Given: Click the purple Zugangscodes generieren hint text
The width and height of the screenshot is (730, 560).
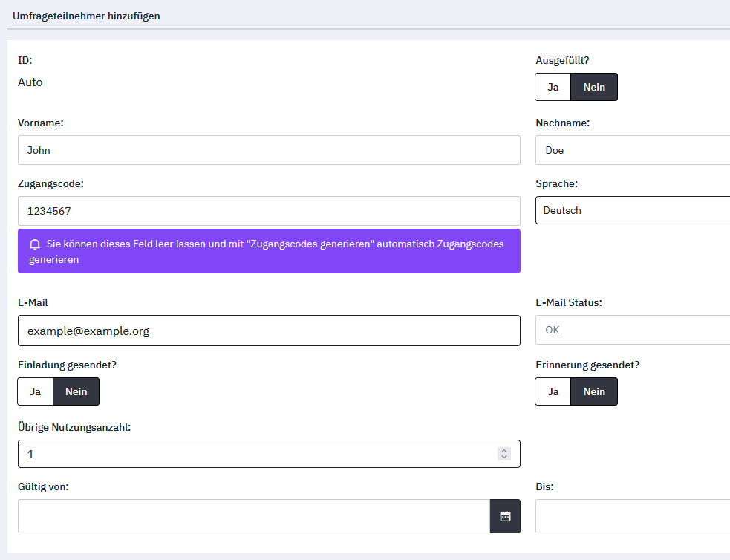Looking at the screenshot, I should [275, 252].
